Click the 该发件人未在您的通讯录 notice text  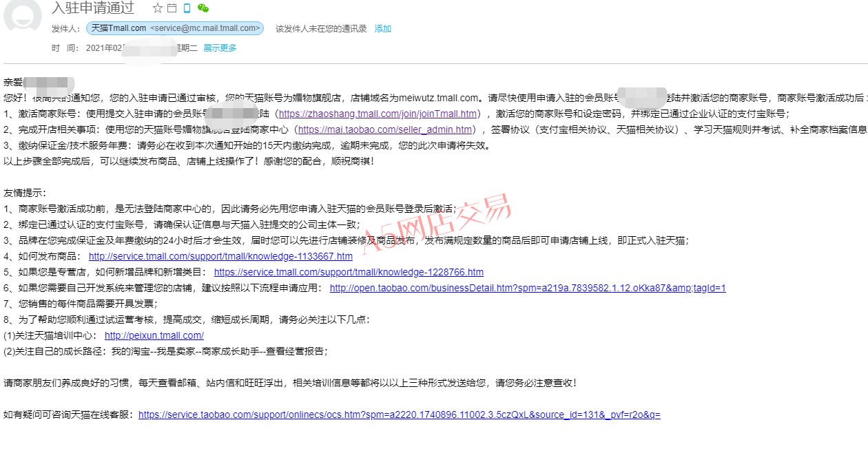pos(321,29)
